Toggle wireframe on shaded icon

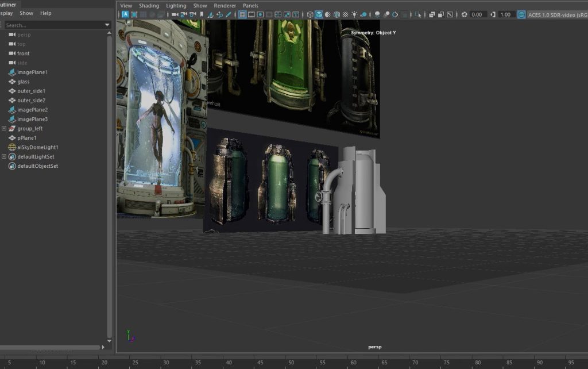pos(336,14)
